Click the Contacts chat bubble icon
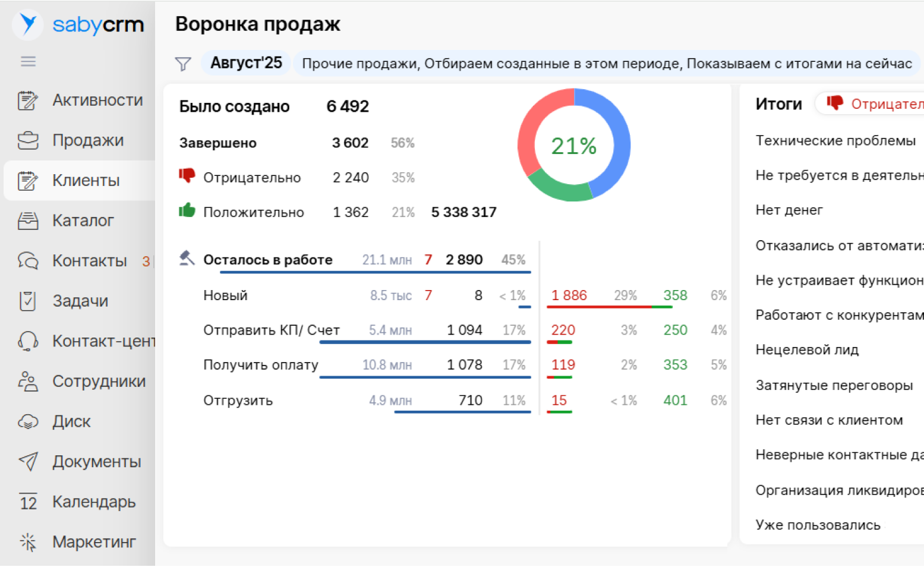 pos(27,261)
